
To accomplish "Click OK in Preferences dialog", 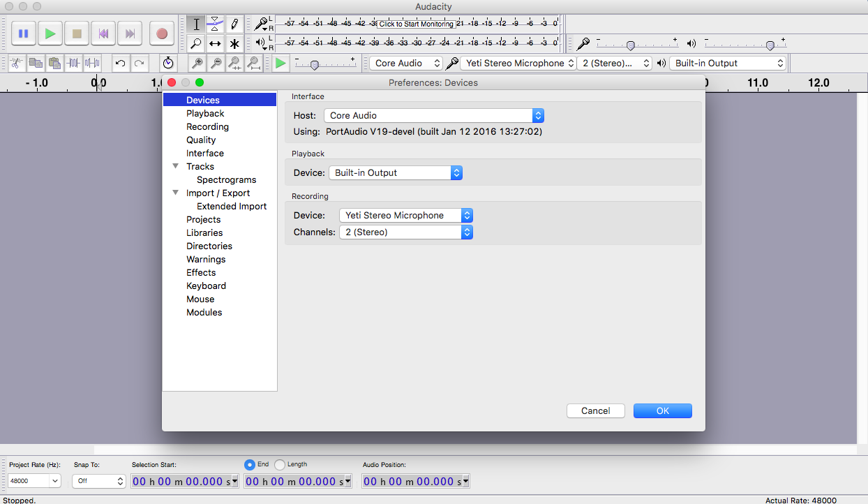I will click(x=662, y=410).
